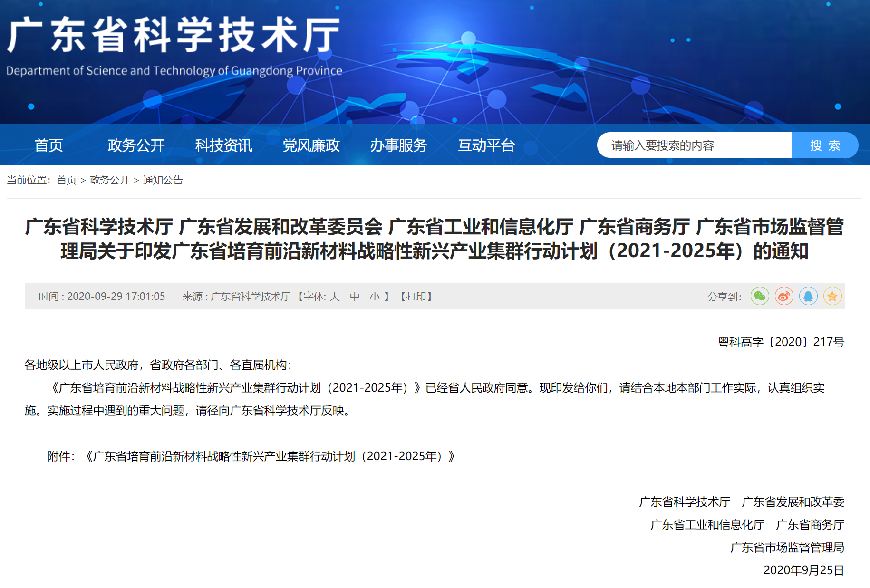The image size is (870, 588).
Task: Click the search input field
Action: tap(694, 145)
